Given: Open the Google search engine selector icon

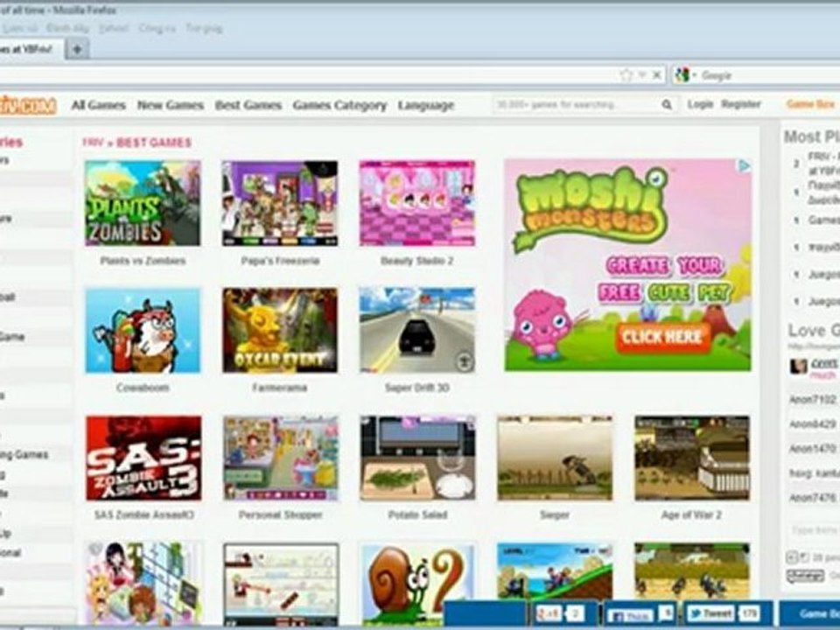Looking at the screenshot, I should (x=682, y=75).
